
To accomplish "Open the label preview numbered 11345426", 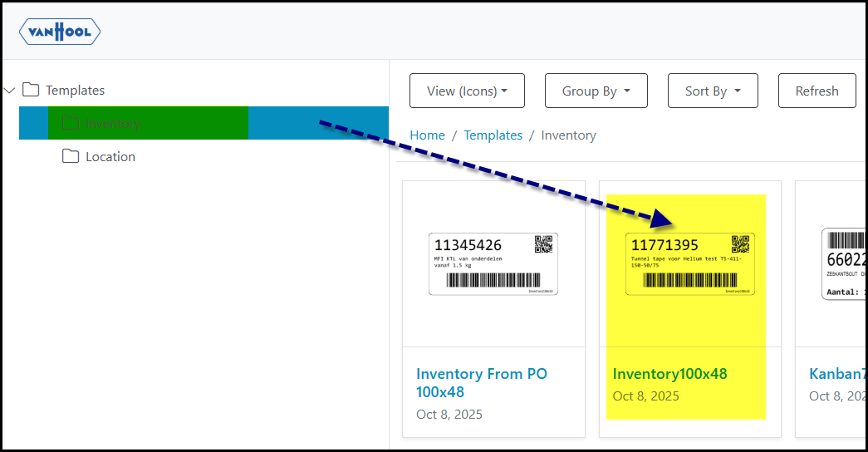I will [x=493, y=264].
